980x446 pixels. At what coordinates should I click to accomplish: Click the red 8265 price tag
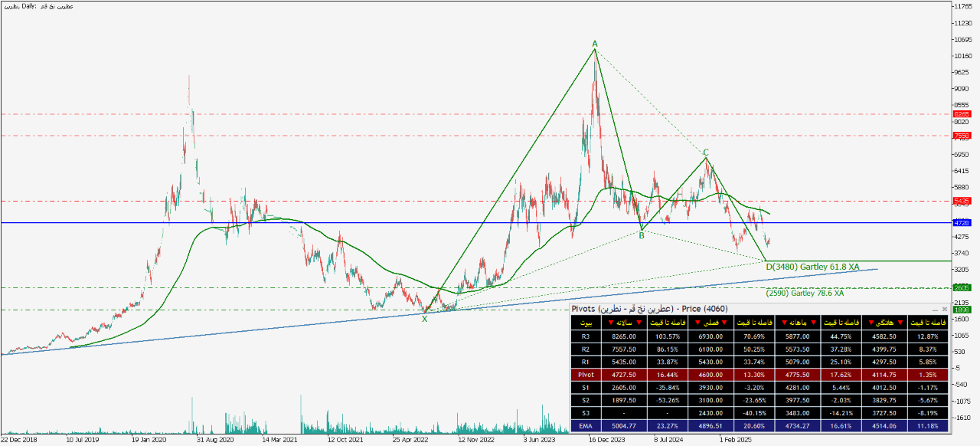[x=962, y=114]
